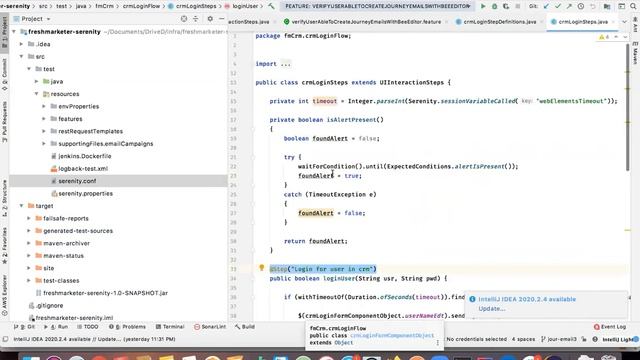The height and width of the screenshot is (360, 640).
Task: Click the Stop process square icon
Action: (x=518, y=7)
